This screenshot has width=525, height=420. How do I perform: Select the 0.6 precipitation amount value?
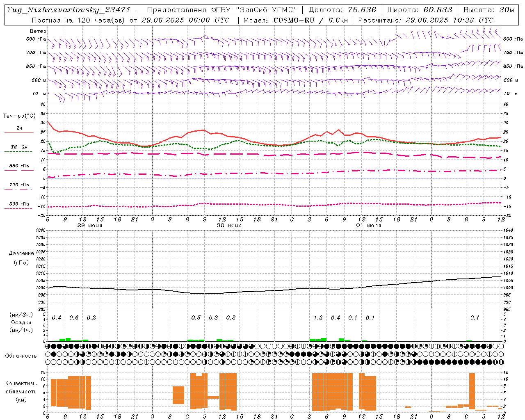[x=74, y=317]
